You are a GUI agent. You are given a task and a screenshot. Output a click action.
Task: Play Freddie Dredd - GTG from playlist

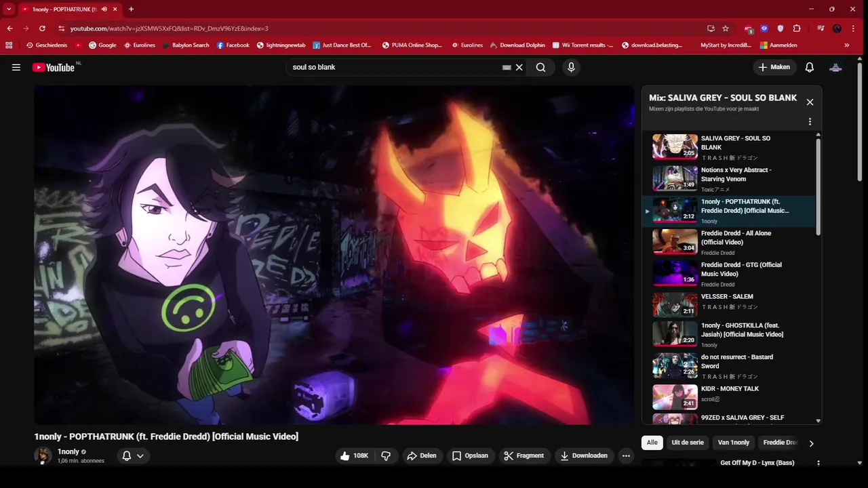pos(728,274)
